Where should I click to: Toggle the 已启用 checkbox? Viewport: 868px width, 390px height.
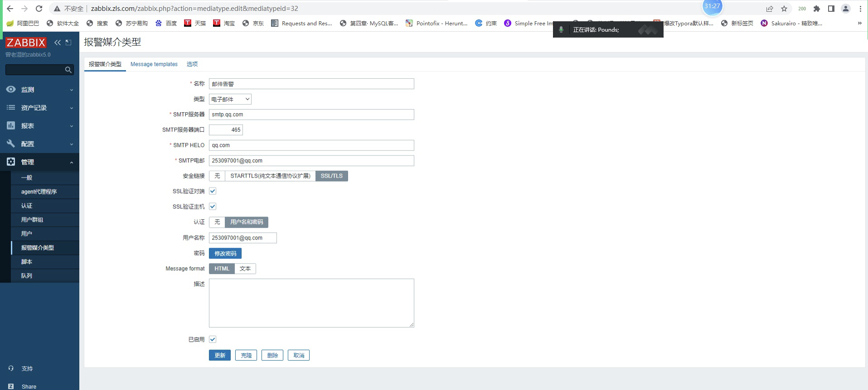click(213, 339)
